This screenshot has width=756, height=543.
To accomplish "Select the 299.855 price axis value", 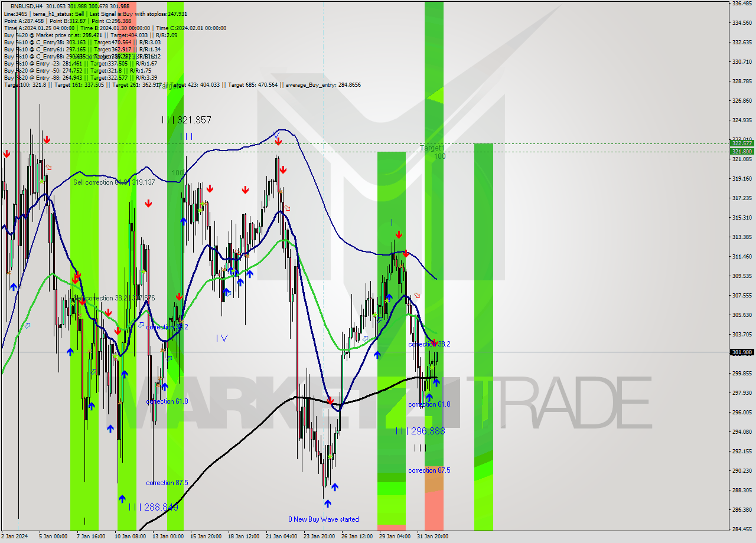I will click(742, 374).
